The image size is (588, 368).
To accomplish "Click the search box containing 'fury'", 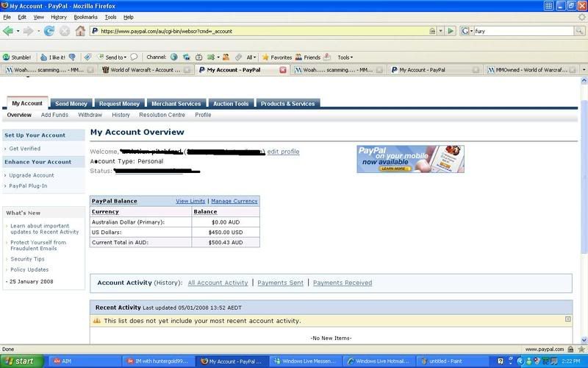I will (524, 31).
